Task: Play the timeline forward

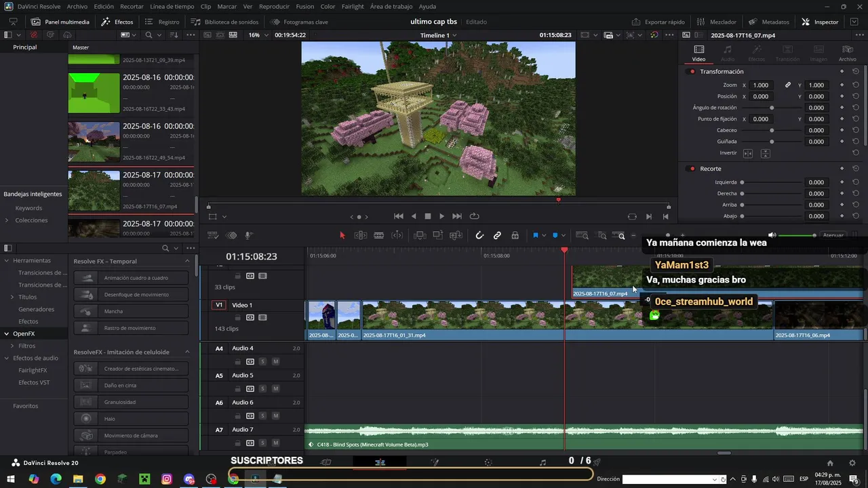Action: [441, 216]
